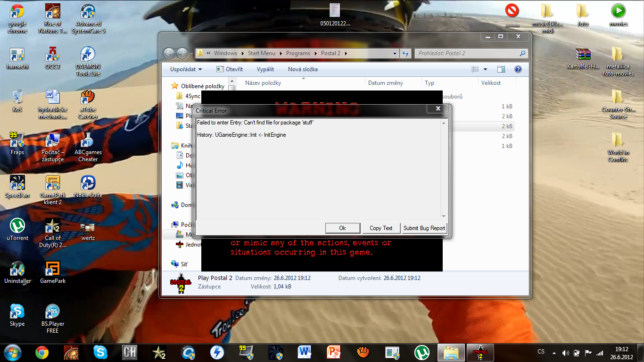Open Explorer help question mark icon
Viewport: 644px width, 362px height.
click(x=518, y=69)
